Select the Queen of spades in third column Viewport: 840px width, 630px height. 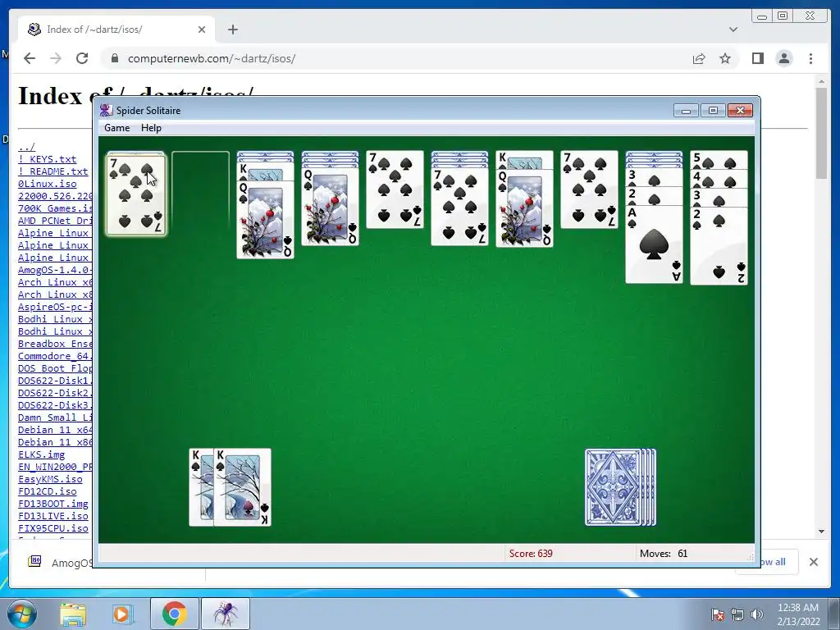[x=265, y=220]
